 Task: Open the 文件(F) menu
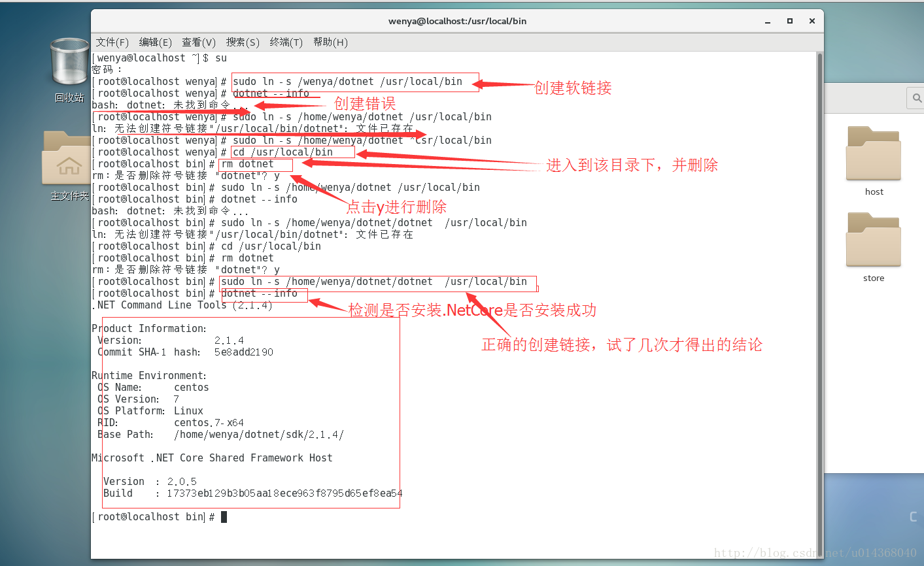click(112, 42)
